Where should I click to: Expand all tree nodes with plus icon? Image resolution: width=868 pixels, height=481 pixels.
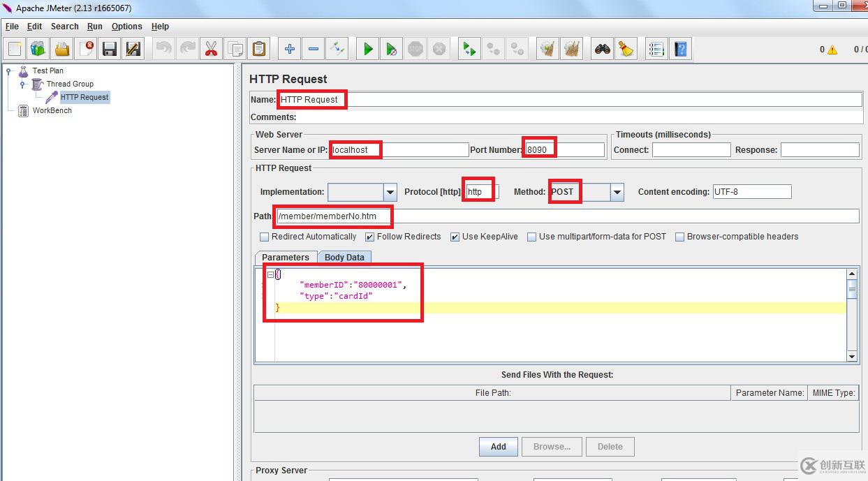coord(290,49)
